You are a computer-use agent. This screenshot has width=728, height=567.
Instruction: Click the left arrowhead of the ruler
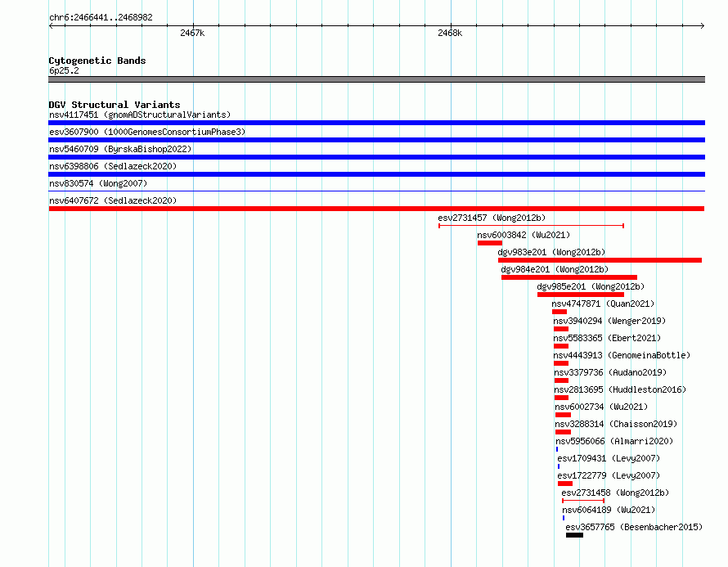pos(51,26)
